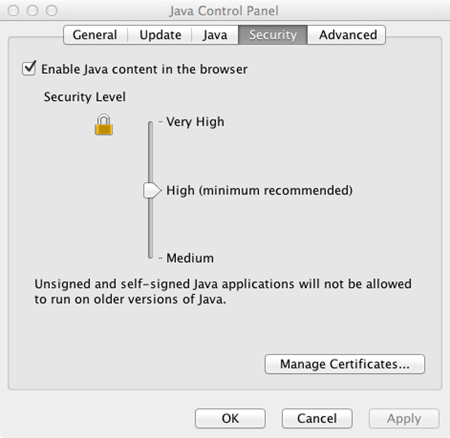Set security level to Very High
Image resolution: width=450 pixels, height=438 pixels.
(195, 122)
